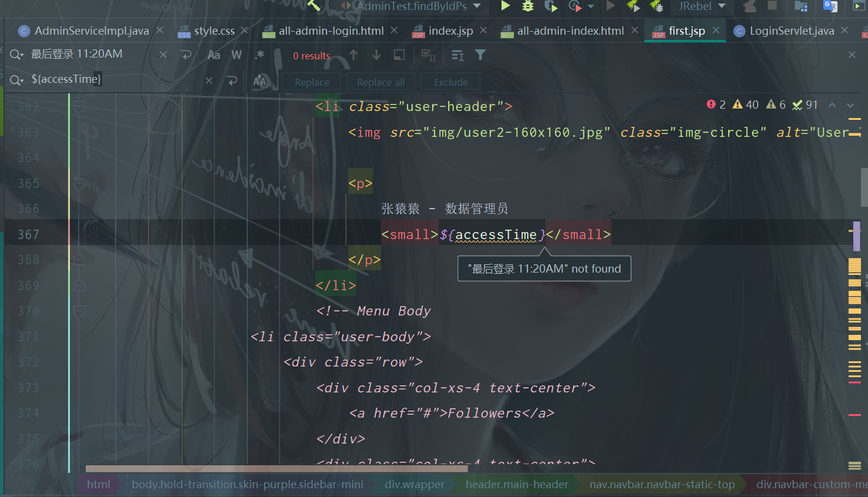Open the JRebel dropdown
Screen dimensions: 868x497
click(x=702, y=6)
